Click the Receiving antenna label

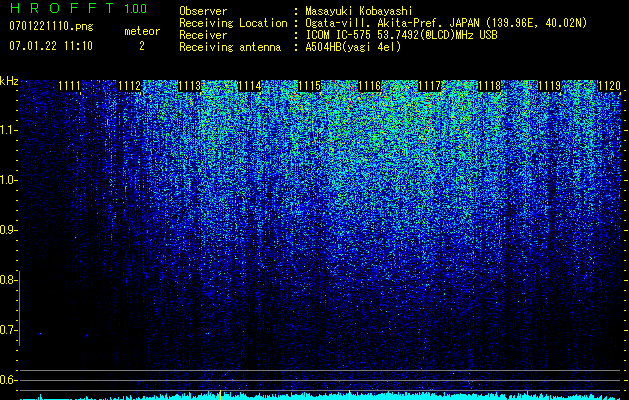[x=230, y=47]
